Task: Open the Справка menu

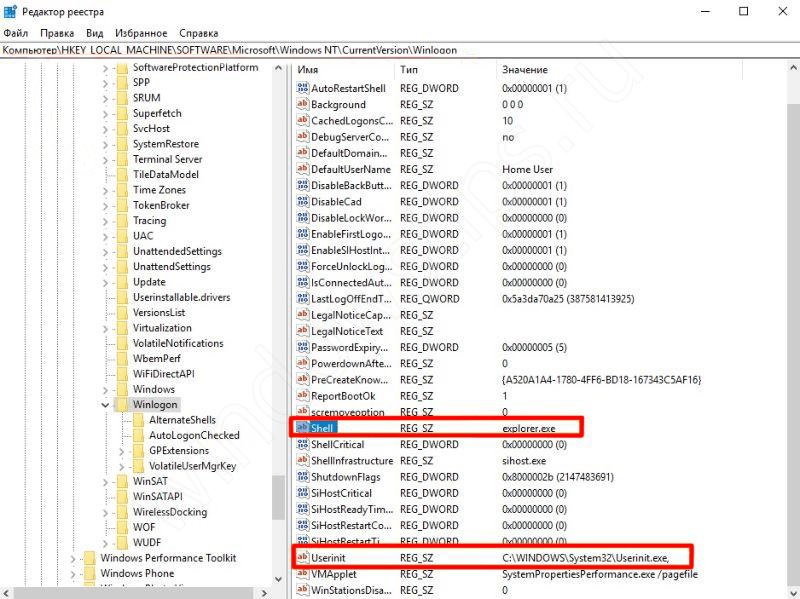Action: 199,33
